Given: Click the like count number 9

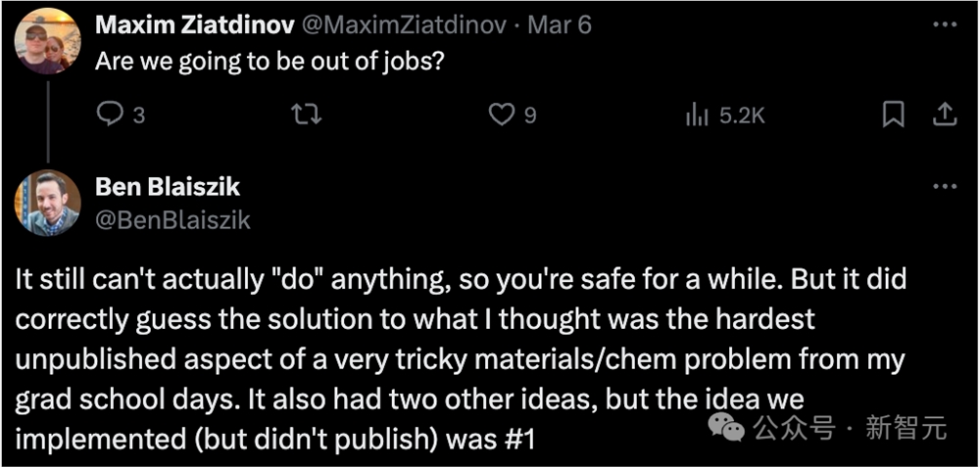Looking at the screenshot, I should point(529,116).
